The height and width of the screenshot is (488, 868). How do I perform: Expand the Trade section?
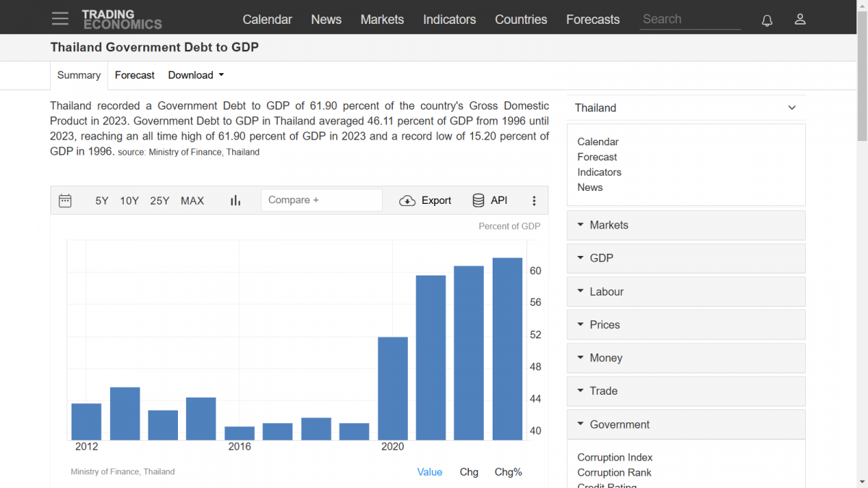point(686,391)
